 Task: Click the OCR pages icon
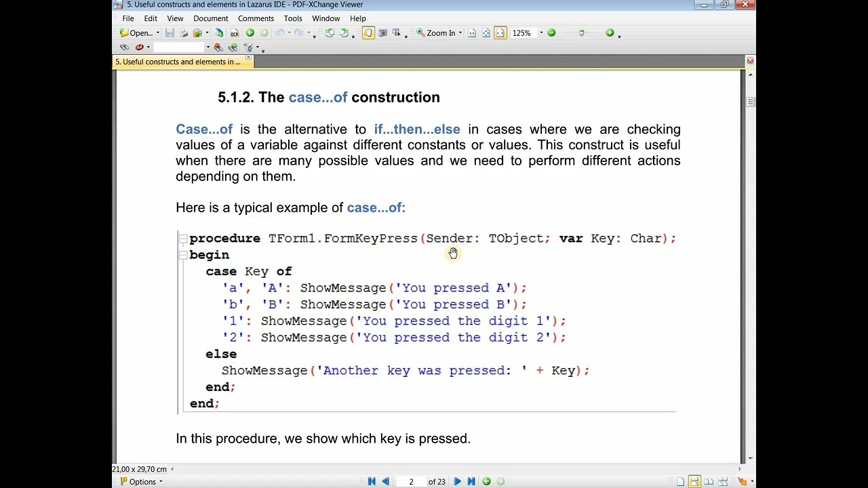pyautogui.click(x=235, y=33)
